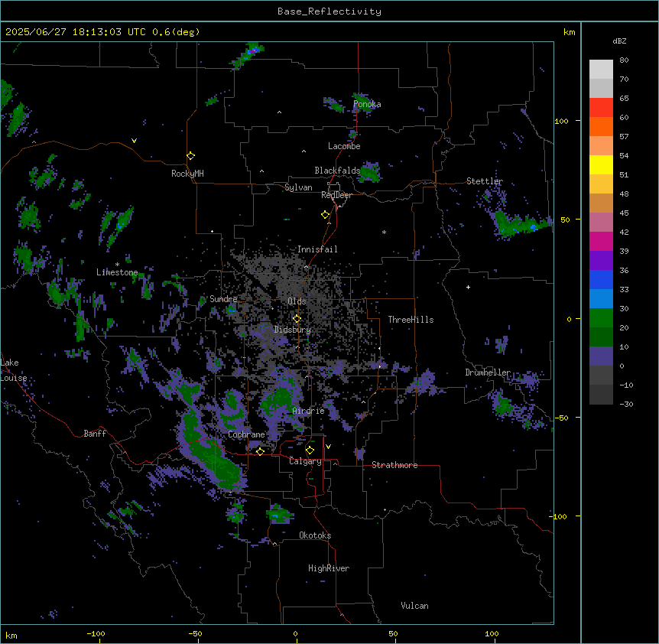
Task: Click the Innisfail city label
Action: [317, 249]
